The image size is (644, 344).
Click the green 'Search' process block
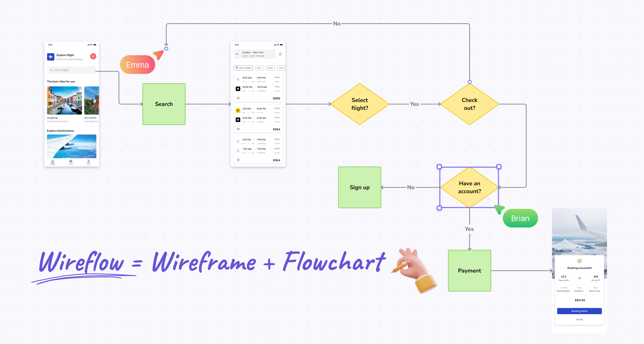[164, 104]
